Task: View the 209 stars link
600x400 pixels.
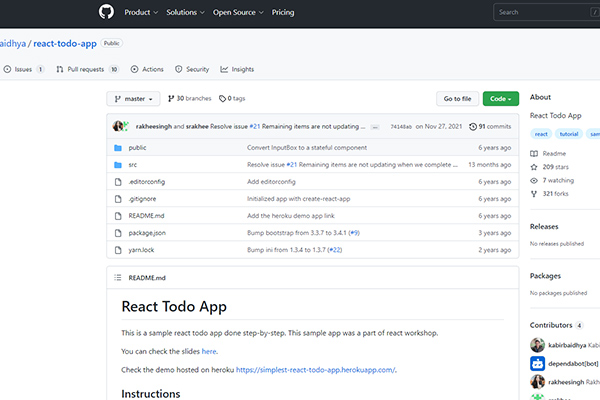Action: (x=549, y=167)
